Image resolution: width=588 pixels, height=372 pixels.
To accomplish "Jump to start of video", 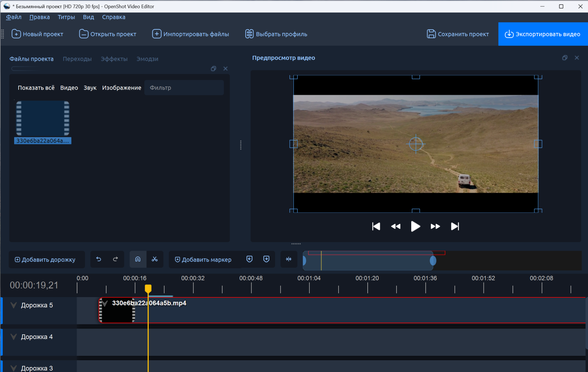I will 376,227.
